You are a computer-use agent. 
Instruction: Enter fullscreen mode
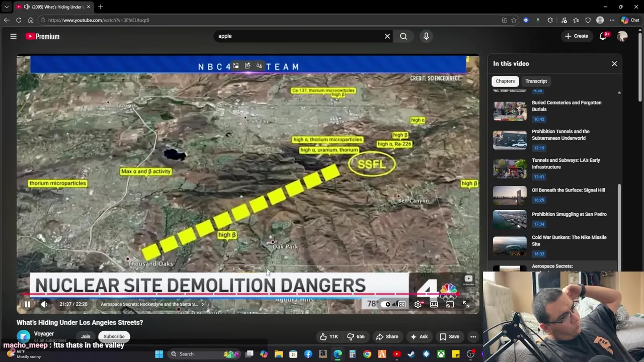[x=466, y=304]
